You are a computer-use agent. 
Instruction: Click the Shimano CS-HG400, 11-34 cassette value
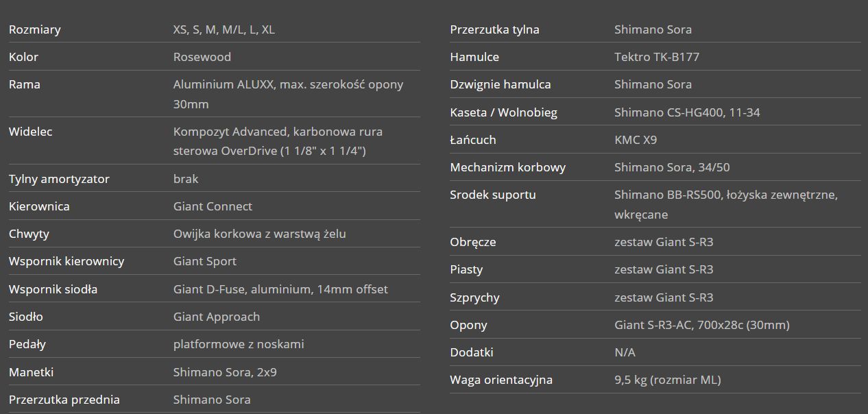tap(687, 112)
